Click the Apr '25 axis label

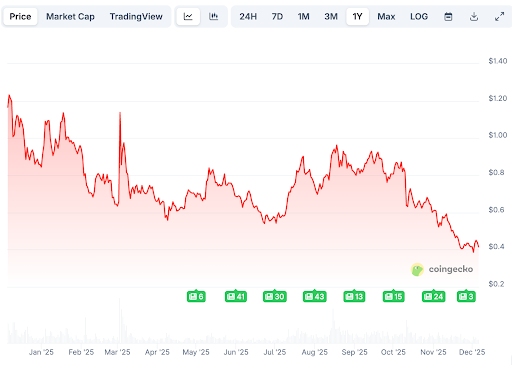pyautogui.click(x=157, y=352)
